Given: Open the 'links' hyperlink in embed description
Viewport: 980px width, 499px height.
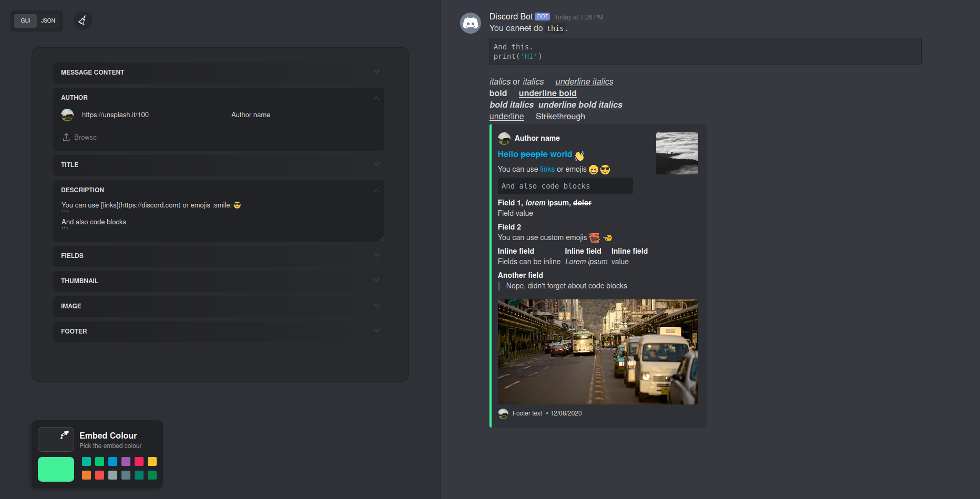Looking at the screenshot, I should 547,169.
